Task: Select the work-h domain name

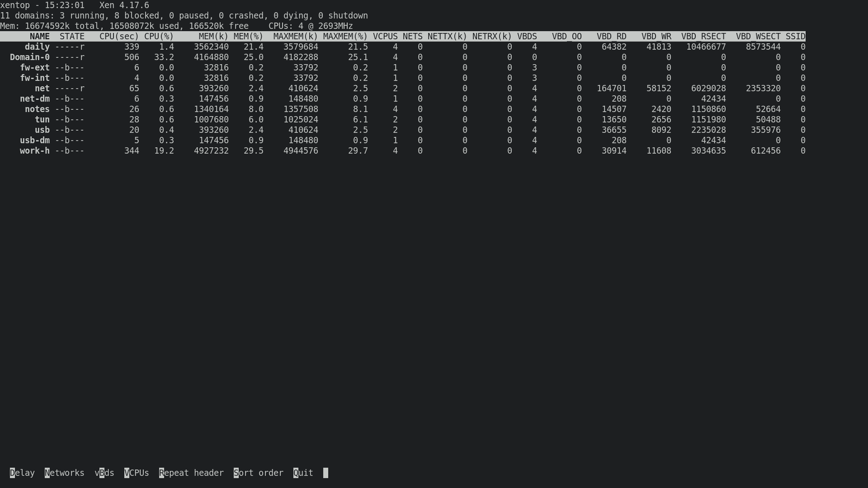Action: 35,151
